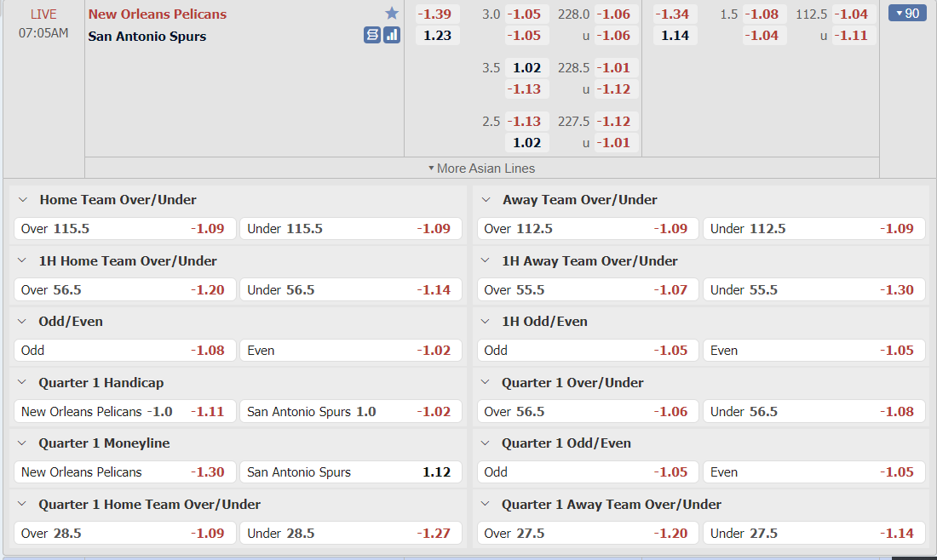Bet Odd in full-game Odd/Even market

(125, 351)
